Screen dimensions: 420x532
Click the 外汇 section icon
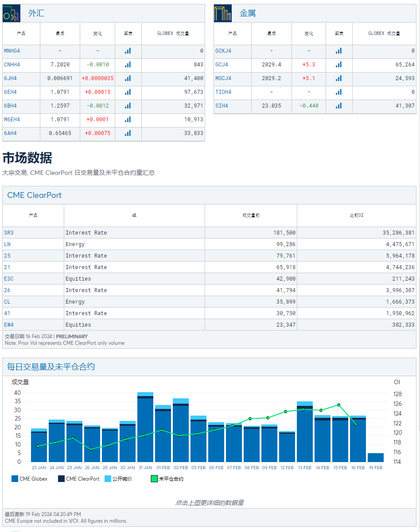[x=12, y=13]
